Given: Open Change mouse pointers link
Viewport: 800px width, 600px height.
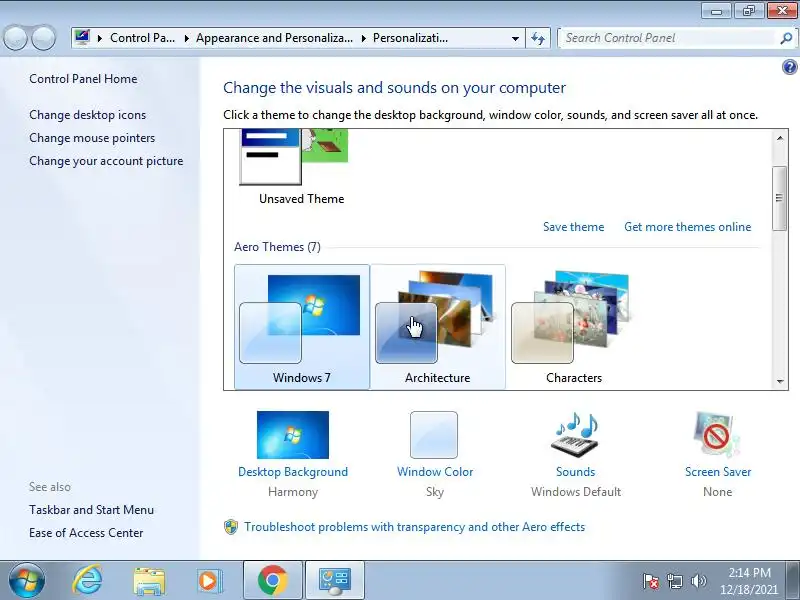Looking at the screenshot, I should pos(92,138).
